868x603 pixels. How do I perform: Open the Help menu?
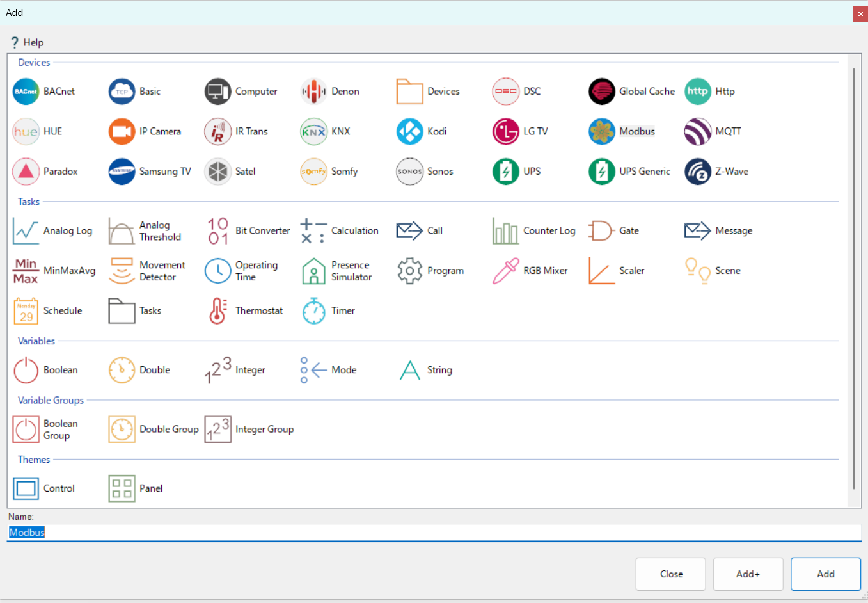coord(27,42)
